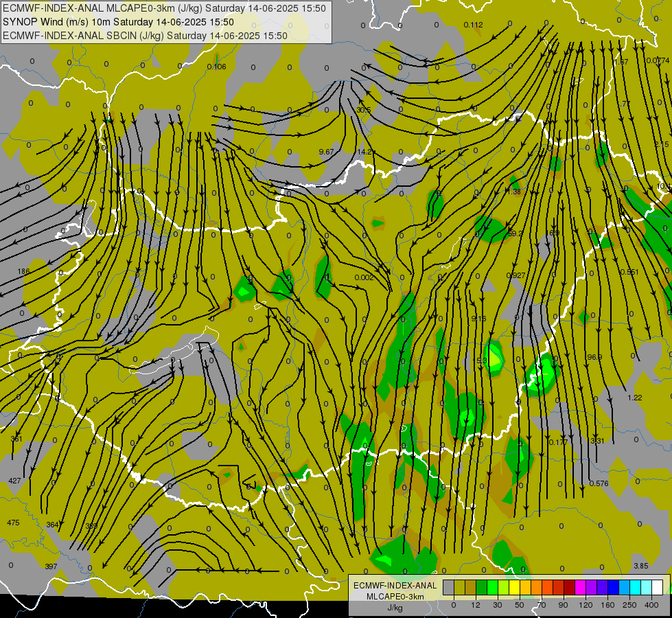
Task: Click the gray swatch in the MLCAPE legend
Action: (x=449, y=587)
